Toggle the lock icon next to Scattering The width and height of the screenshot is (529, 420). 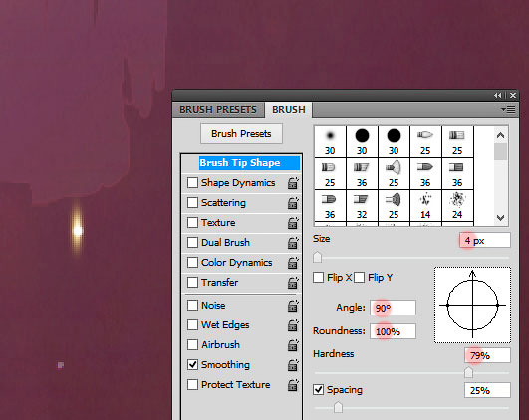tap(293, 203)
